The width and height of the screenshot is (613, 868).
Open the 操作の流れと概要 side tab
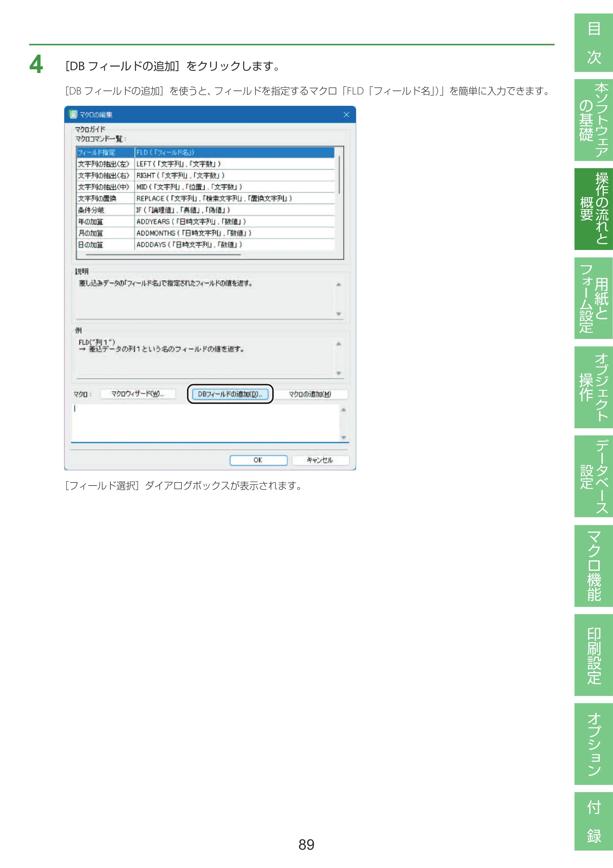pyautogui.click(x=593, y=209)
